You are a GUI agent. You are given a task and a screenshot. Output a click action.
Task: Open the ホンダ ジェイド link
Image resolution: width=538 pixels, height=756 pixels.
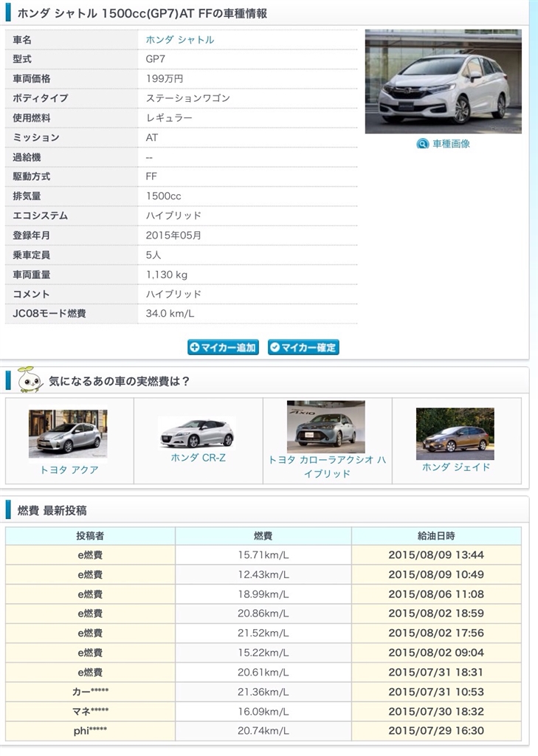tap(456, 467)
